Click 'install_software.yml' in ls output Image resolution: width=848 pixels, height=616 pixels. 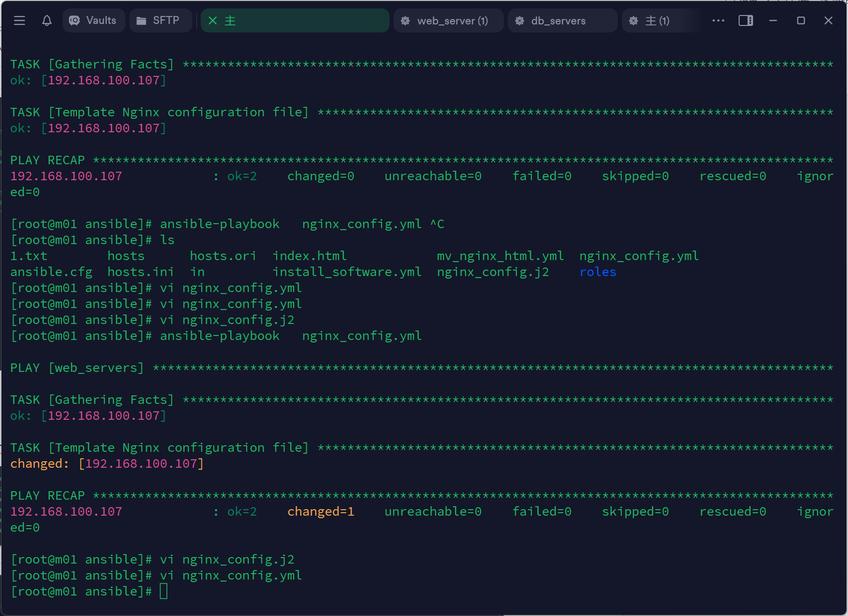(347, 272)
